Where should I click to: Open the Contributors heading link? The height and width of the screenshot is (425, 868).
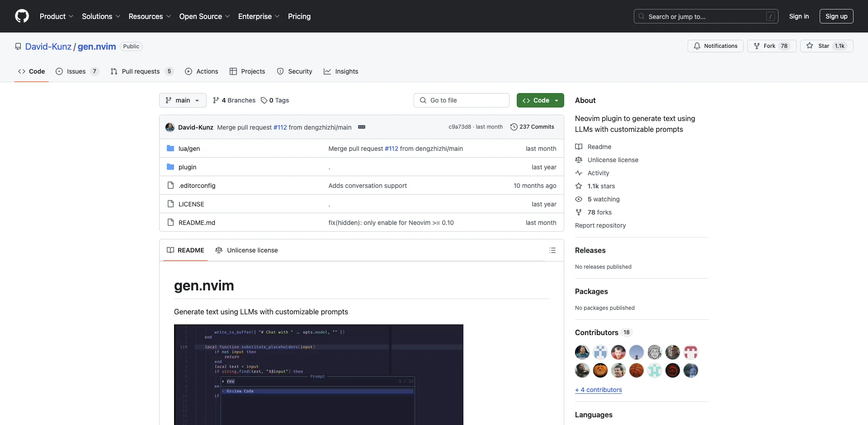tap(604, 332)
